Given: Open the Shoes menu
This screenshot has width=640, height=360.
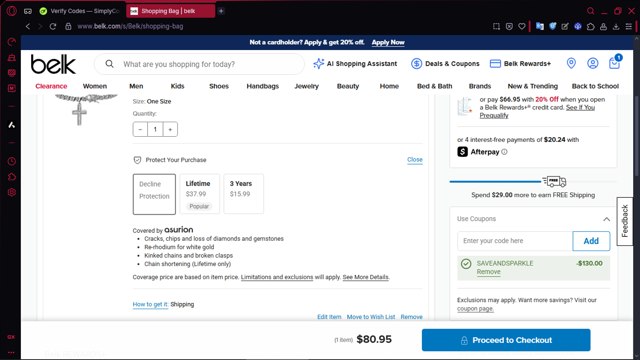Looking at the screenshot, I should pos(219,86).
